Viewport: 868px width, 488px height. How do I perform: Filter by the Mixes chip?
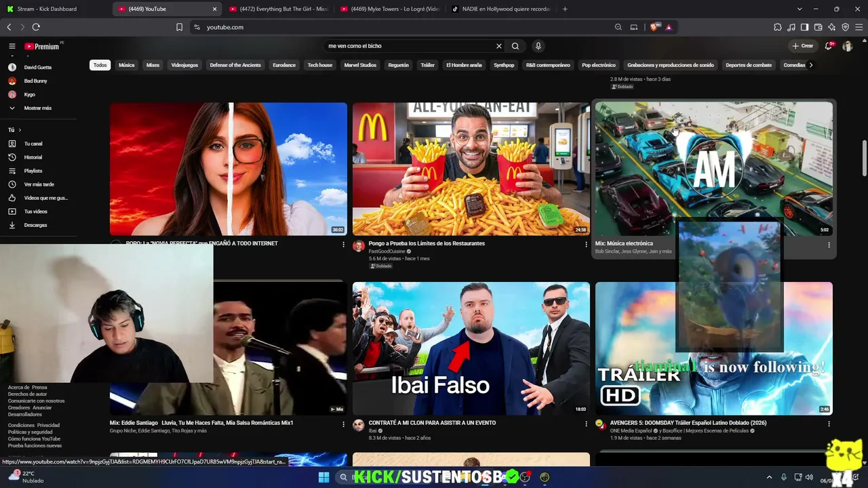coord(153,65)
